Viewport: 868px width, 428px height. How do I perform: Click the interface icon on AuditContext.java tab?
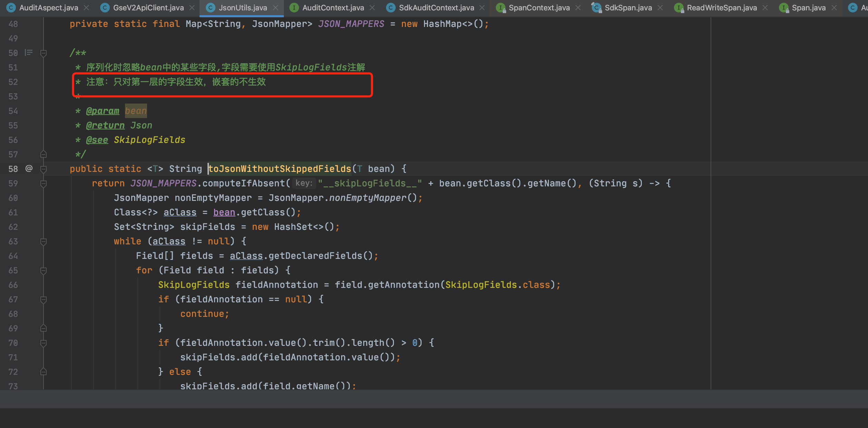293,7
